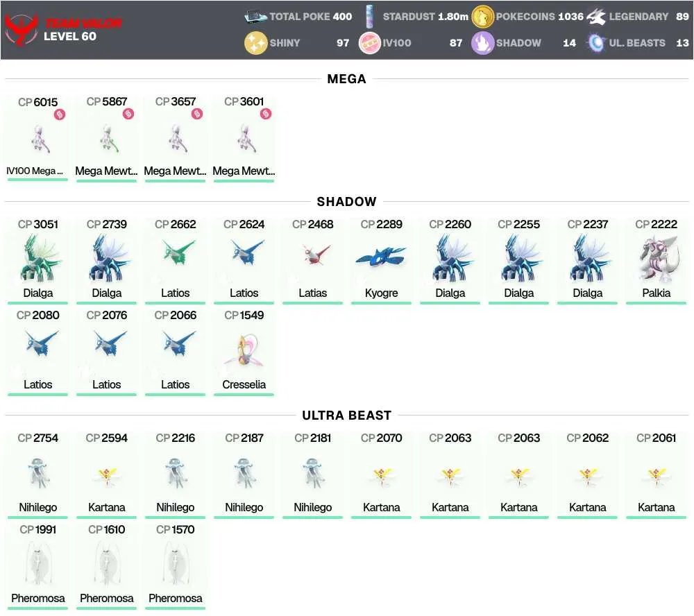The width and height of the screenshot is (694, 616).
Task: Click the TOTAL POKE 400 label
Action: tap(311, 17)
